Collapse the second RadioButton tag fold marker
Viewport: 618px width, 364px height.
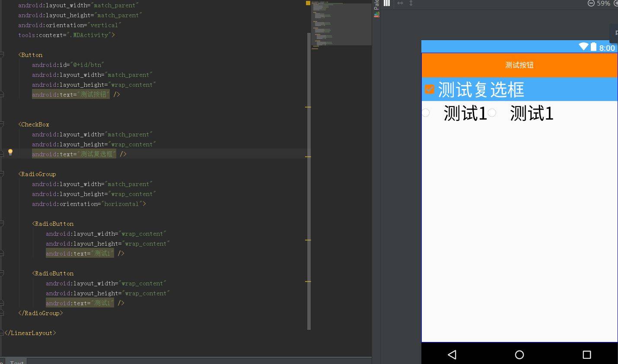coord(2,273)
